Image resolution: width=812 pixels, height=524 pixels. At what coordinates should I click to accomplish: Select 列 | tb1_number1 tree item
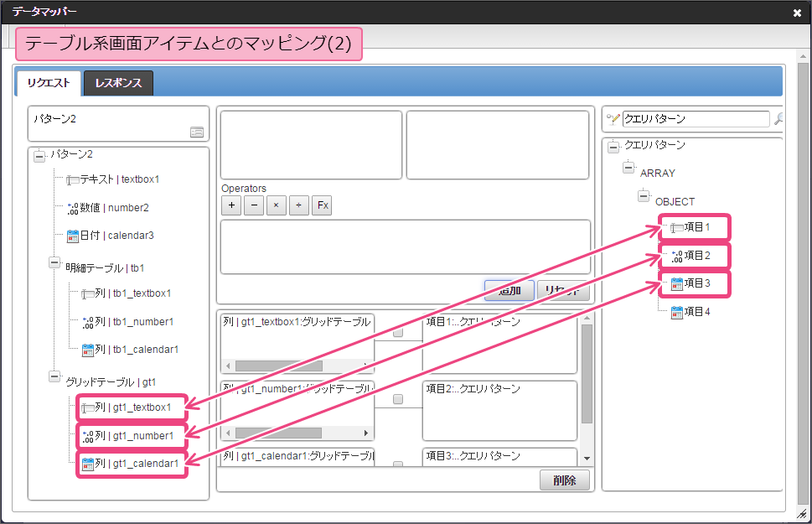tap(135, 322)
